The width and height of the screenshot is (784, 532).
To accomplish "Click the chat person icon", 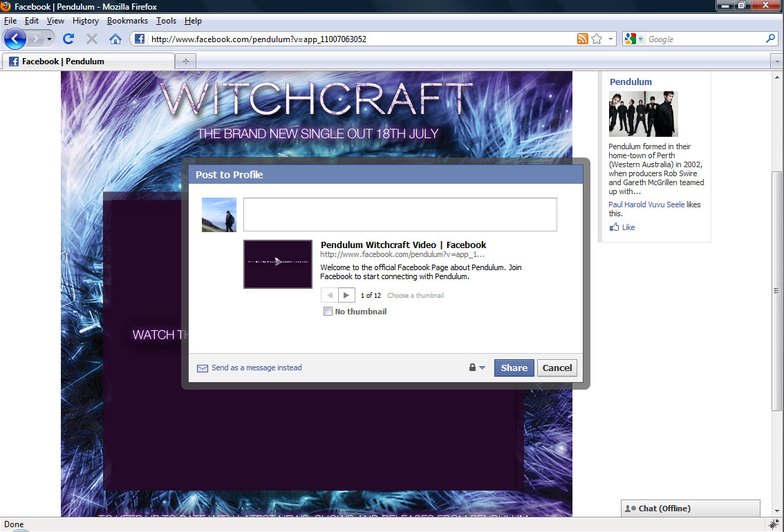I will coord(630,508).
